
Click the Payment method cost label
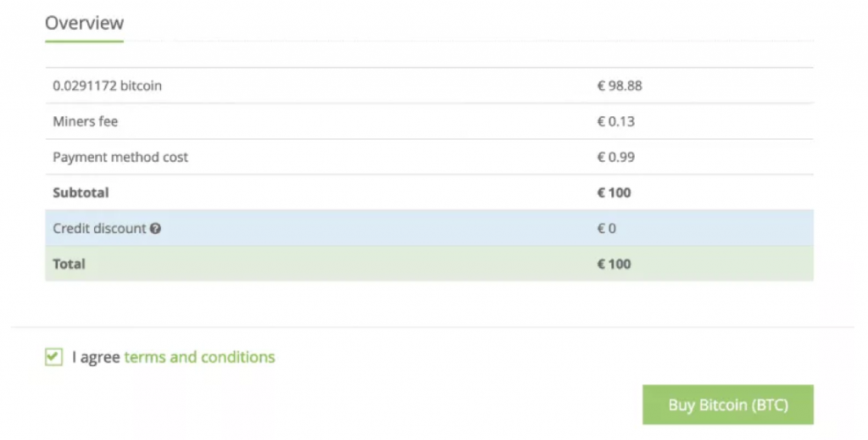(x=120, y=157)
